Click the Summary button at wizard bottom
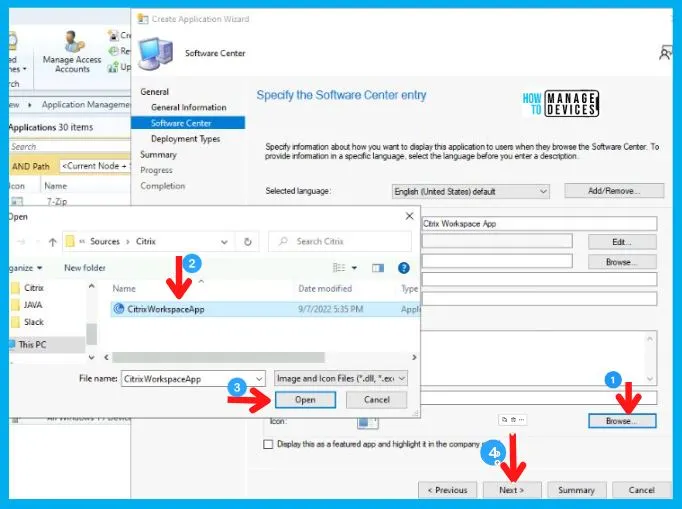 point(576,490)
